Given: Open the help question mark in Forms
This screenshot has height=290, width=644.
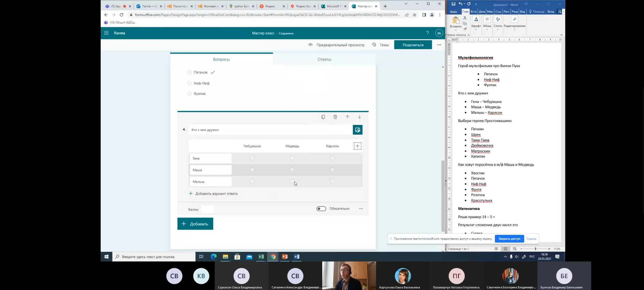Looking at the screenshot, I should [427, 33].
